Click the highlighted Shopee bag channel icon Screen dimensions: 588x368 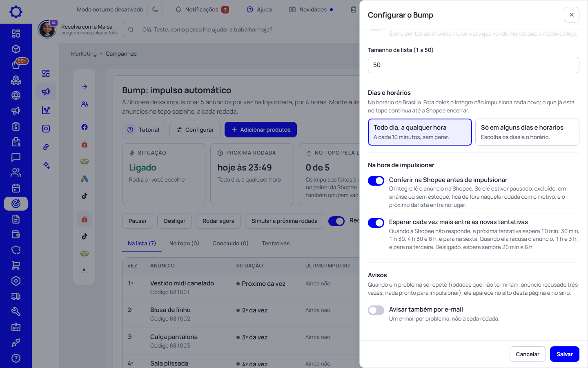pos(85,220)
